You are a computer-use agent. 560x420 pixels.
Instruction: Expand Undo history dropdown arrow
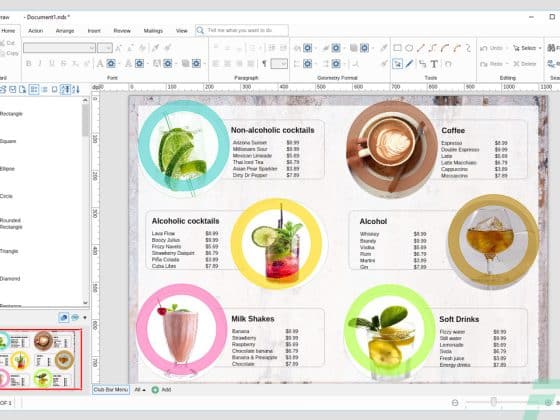[506, 48]
